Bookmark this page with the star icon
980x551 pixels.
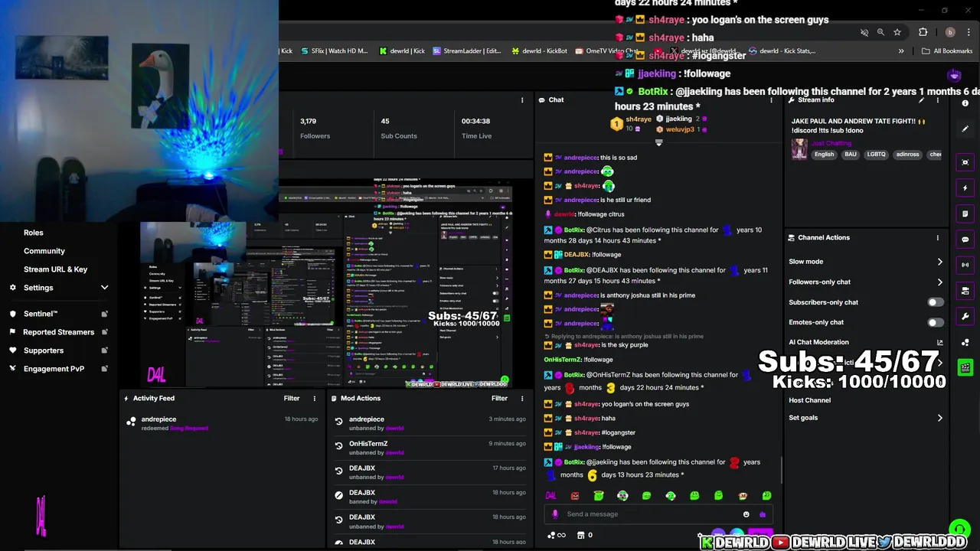click(x=897, y=32)
